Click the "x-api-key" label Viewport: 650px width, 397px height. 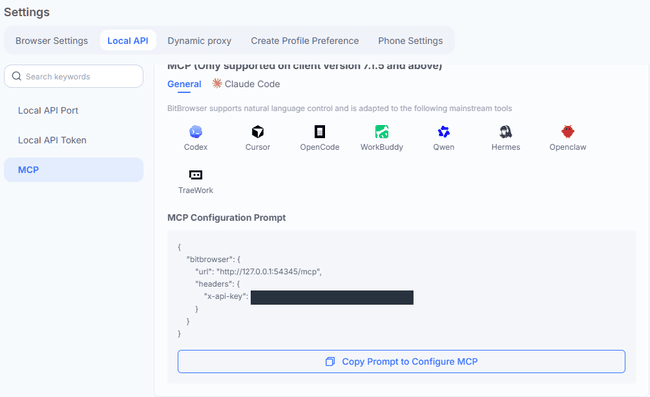(x=226, y=297)
